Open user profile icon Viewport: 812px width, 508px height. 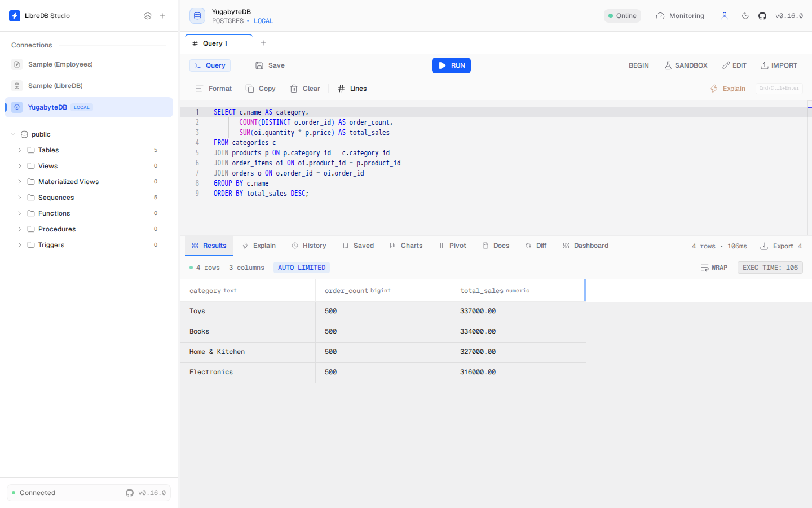click(725, 16)
